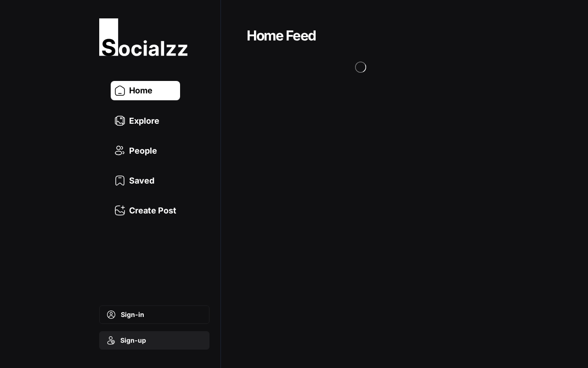The image size is (588, 368).
Task: Click the Sign-in button
Action: (x=154, y=315)
